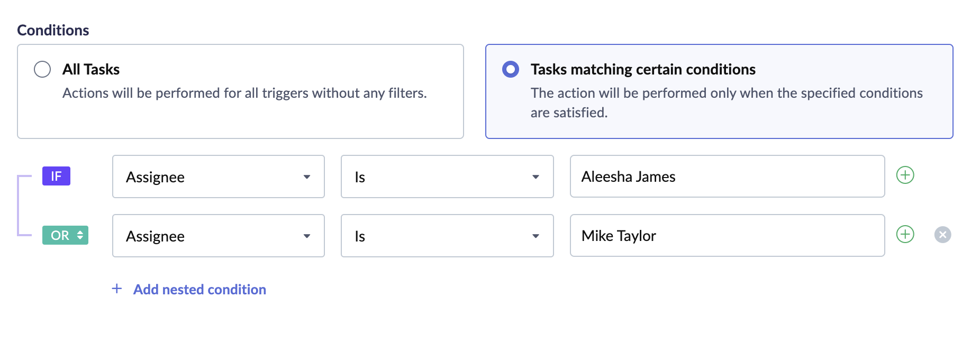Open the Is operator dropdown in the OR row
Screen dimensions: 980x353
(447, 236)
